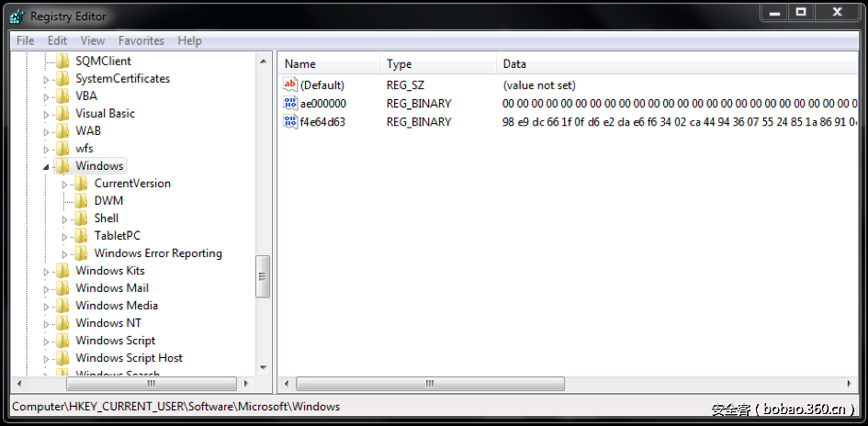Screen dimensions: 868x426
Task: Click the f4e64d63 binary value icon
Action: (x=290, y=121)
